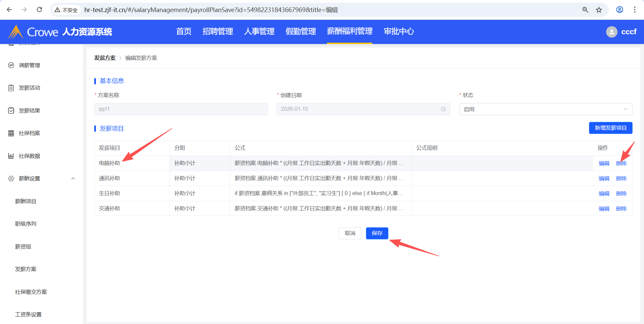Select 社保缴交方案 in the sidebar
The width and height of the screenshot is (644, 324).
tap(31, 292)
